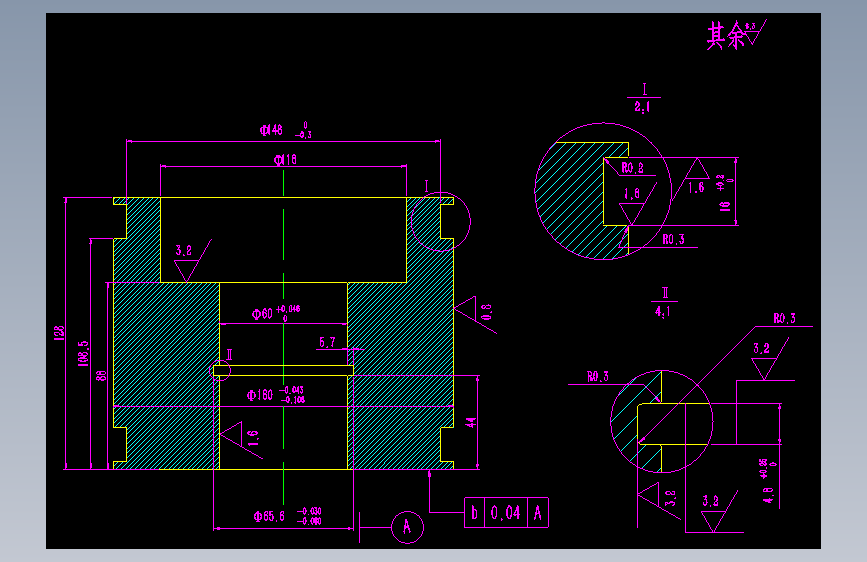Click the "I" title above the 2:1 scale
This screenshot has height=562, width=867.
coord(644,89)
